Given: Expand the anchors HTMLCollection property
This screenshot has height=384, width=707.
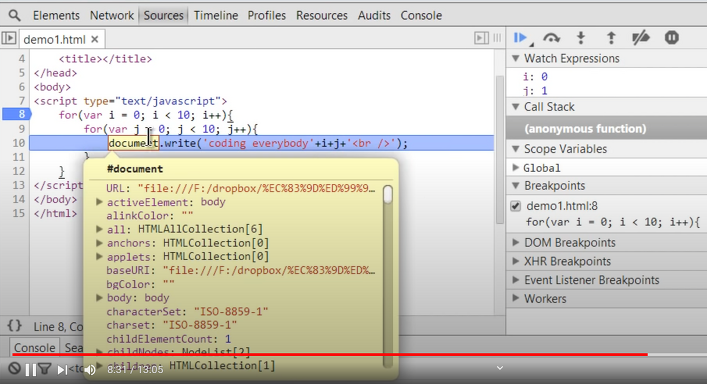Looking at the screenshot, I should point(99,243).
